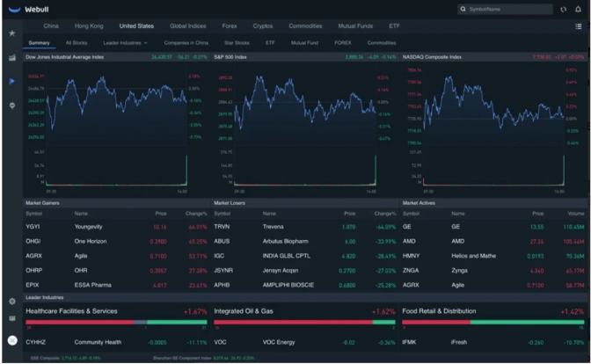Viewport: 591px width, 364px height.
Task: Focus the Symbol/Name search field
Action: (x=505, y=9)
